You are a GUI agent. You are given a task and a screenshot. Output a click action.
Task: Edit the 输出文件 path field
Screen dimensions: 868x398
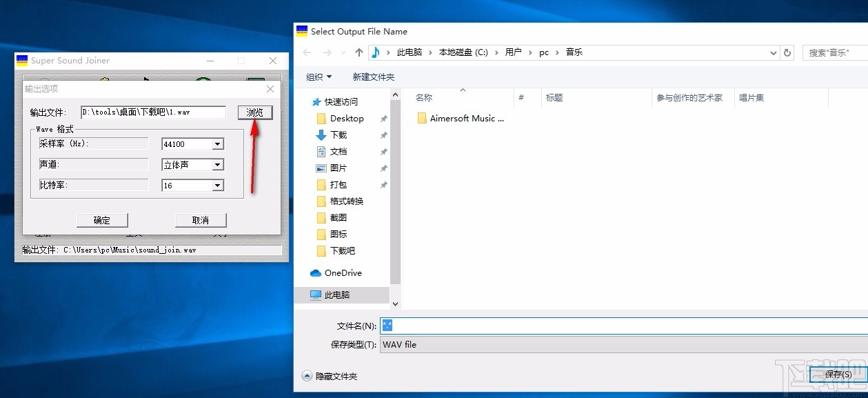coord(153,112)
